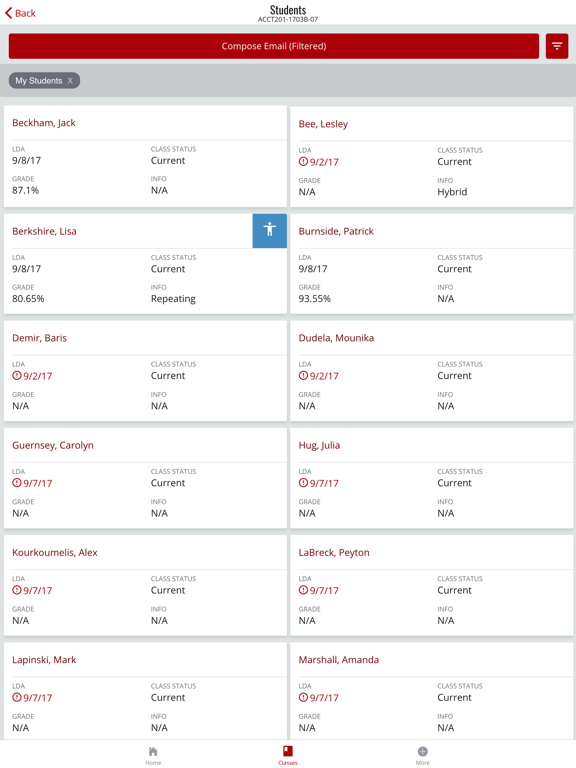The image size is (576, 768).
Task: Open student Marshall, Amanda
Action: pos(338,660)
